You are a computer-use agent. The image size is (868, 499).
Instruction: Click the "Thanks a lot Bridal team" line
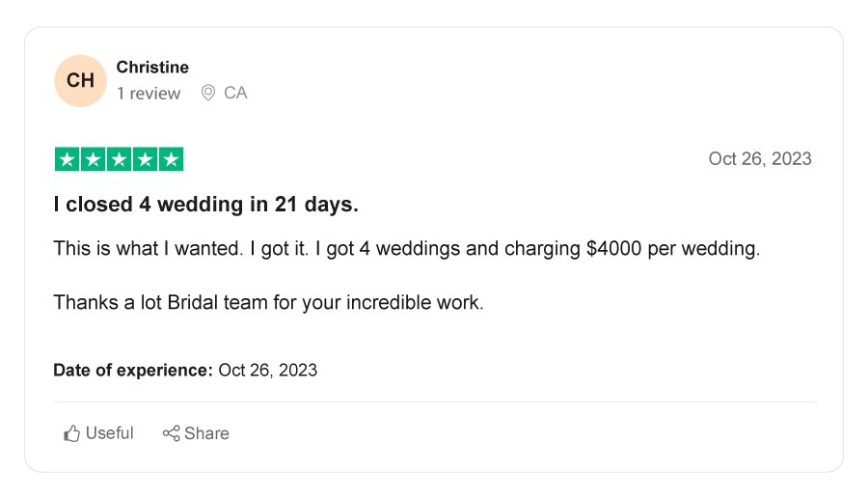point(268,302)
